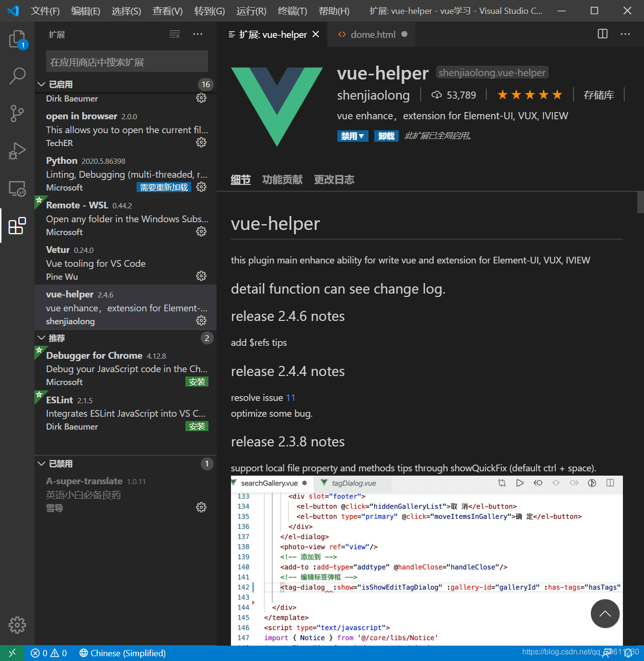Screen dimensions: 644x661
Task: Open the Remote Explorer view
Action: point(17,188)
